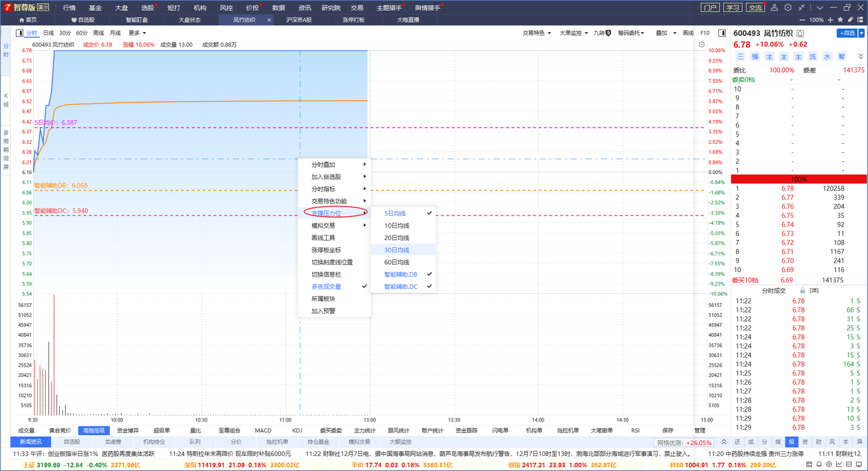Zoom in with the plus icon
This screenshot has height=471, width=868.
pos(830,20)
